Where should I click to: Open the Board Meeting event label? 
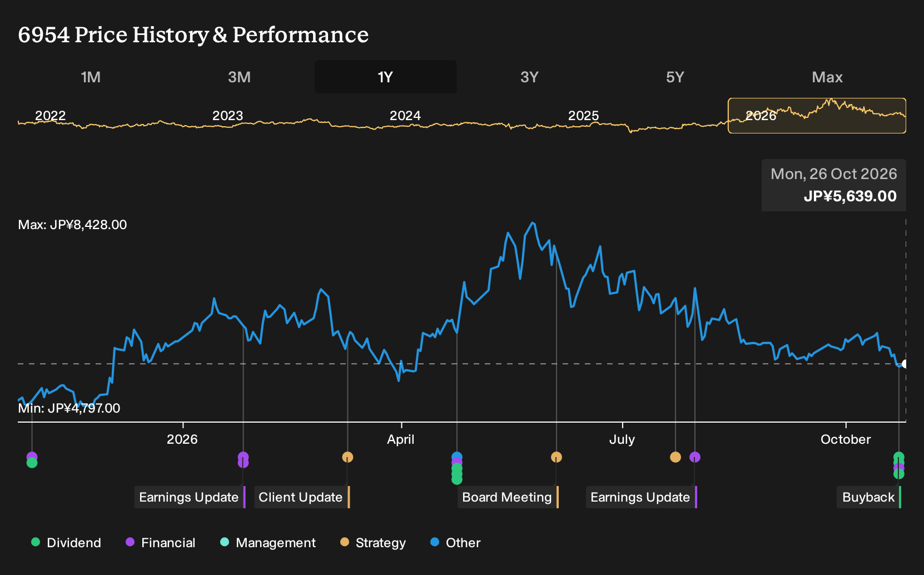[x=507, y=497]
